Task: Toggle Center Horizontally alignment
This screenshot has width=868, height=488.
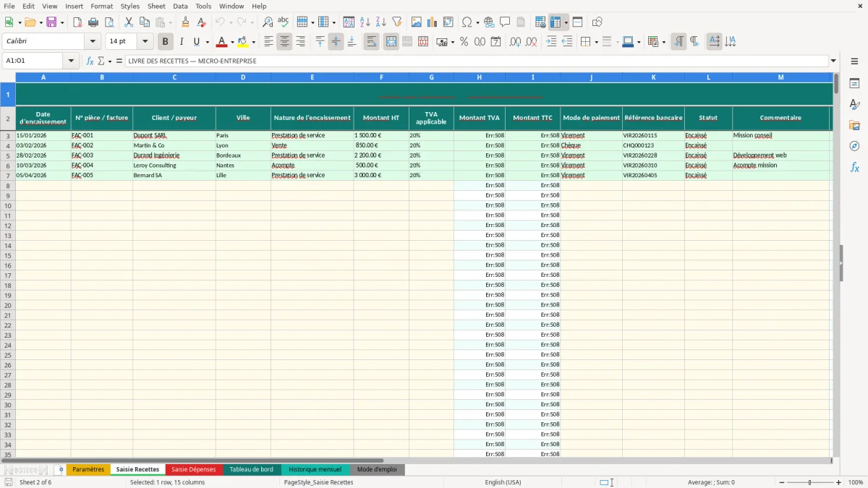Action: pyautogui.click(x=284, y=42)
